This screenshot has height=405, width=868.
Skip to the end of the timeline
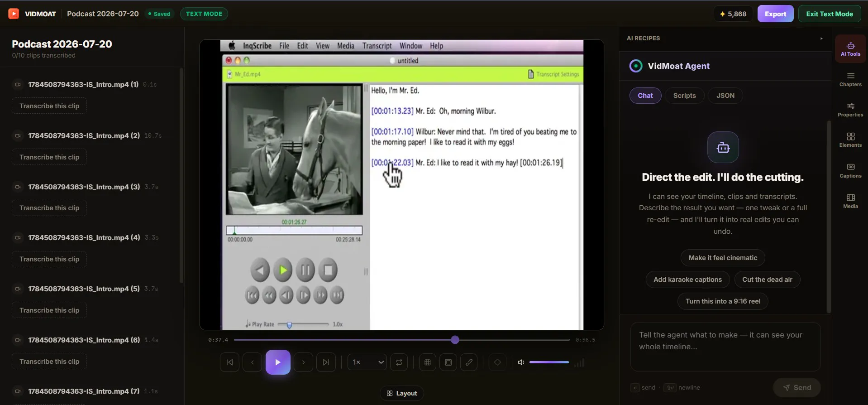coord(326,362)
